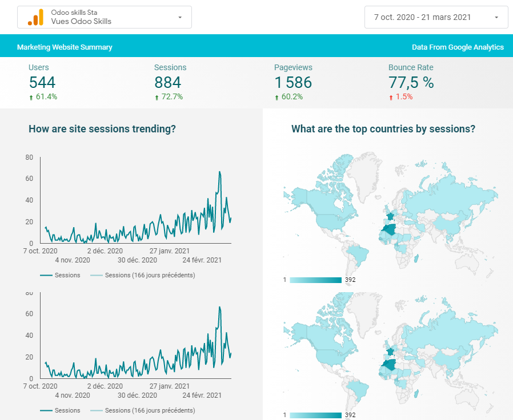Toggle the Sessions legend in the lower line chart

click(x=61, y=410)
